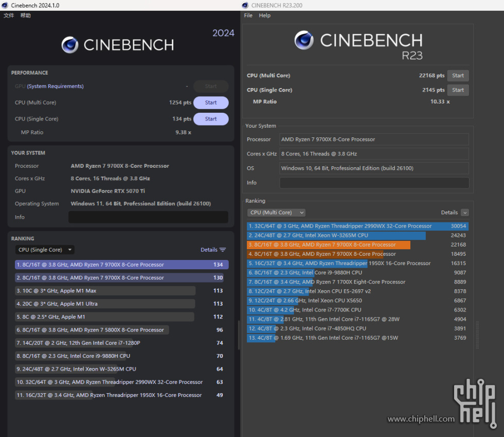Click the Processor field in Cinebench R23
Viewport: 504px width, 437px height.
click(374, 139)
